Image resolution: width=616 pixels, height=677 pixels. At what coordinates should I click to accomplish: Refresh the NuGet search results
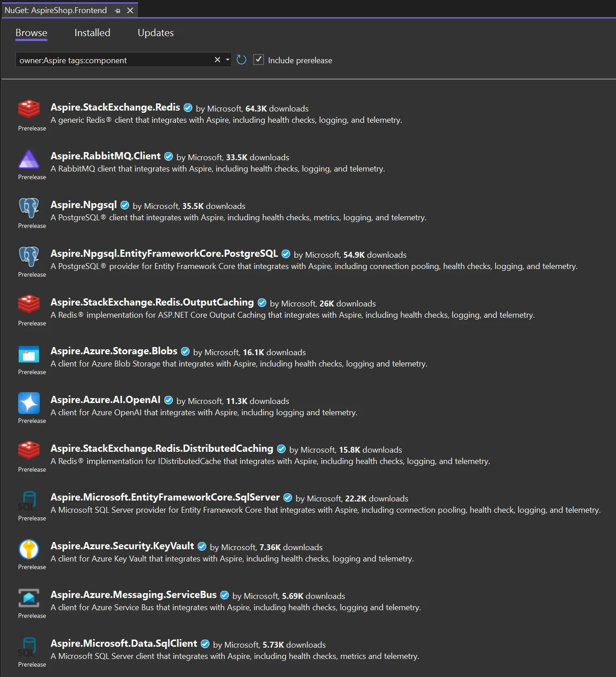tap(241, 60)
